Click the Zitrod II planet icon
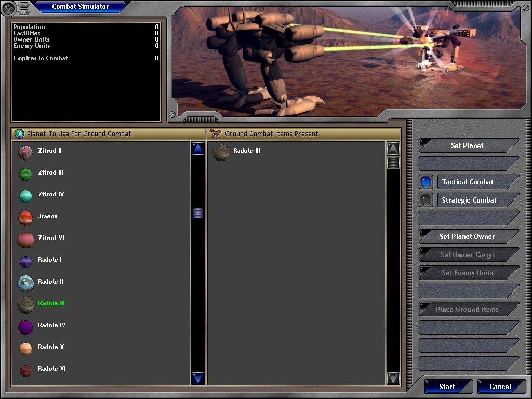This screenshot has height=399, width=532. click(25, 153)
